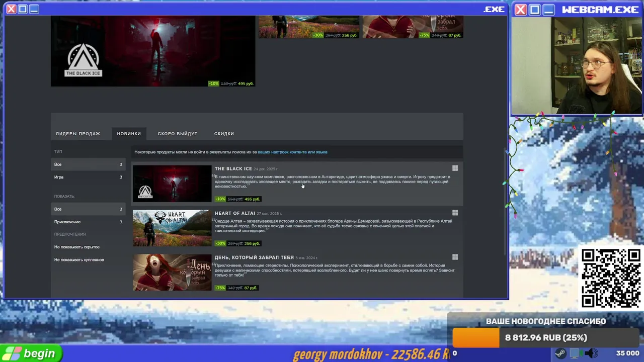Image resolution: width=644 pixels, height=362 pixels.
Task: Open ваших настроек контента или языка link
Action: pyautogui.click(x=292, y=152)
